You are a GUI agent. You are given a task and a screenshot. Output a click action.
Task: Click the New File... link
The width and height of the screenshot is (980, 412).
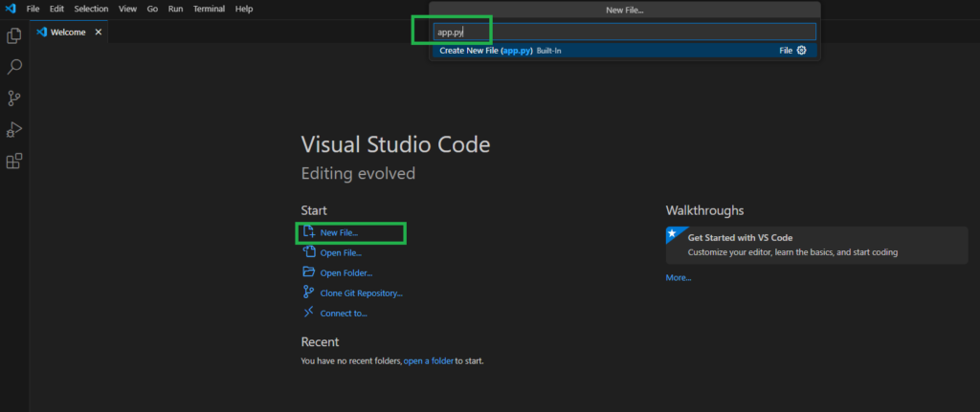point(340,232)
